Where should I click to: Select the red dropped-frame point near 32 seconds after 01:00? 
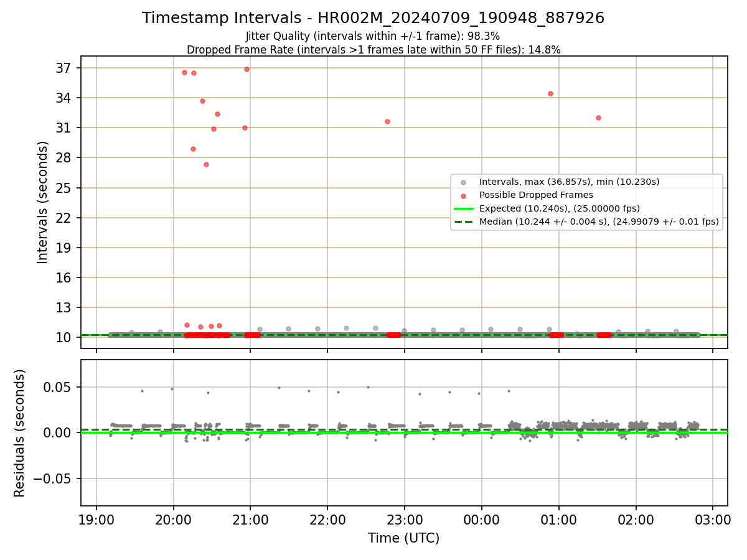(598, 118)
